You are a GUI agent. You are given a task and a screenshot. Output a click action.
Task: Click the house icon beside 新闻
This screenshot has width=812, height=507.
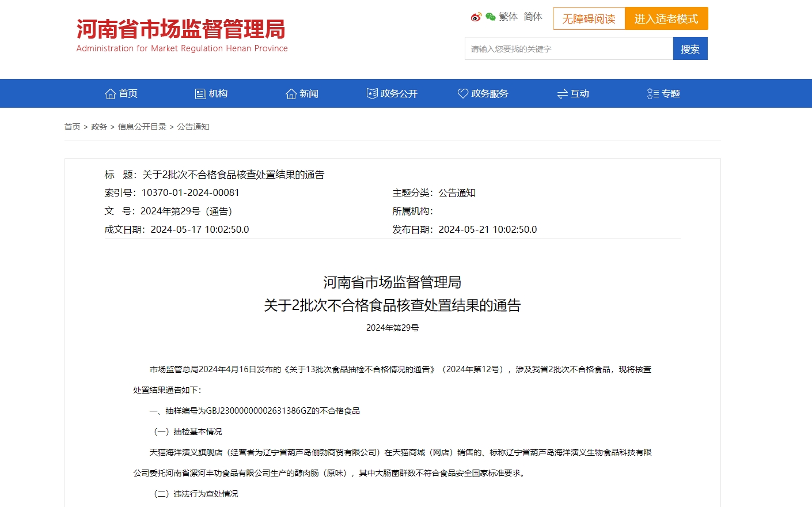coord(291,94)
